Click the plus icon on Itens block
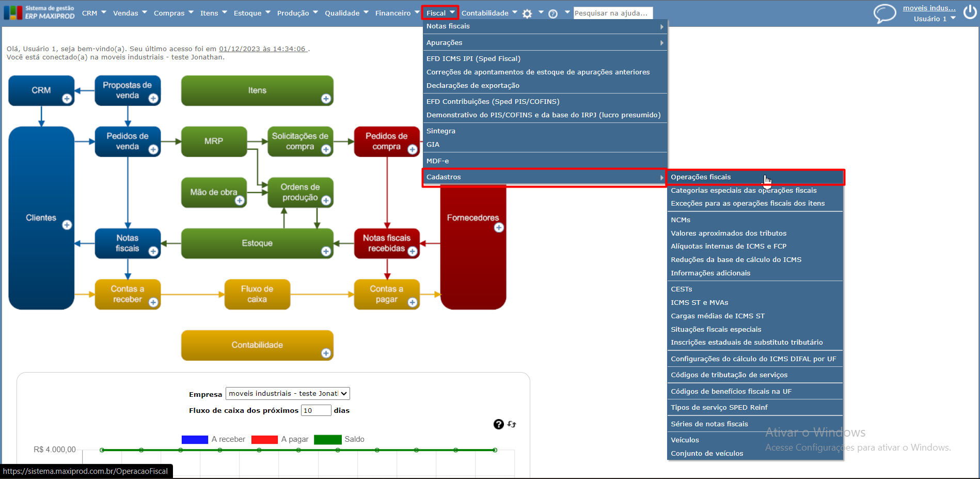The width and height of the screenshot is (980, 479). [x=326, y=99]
